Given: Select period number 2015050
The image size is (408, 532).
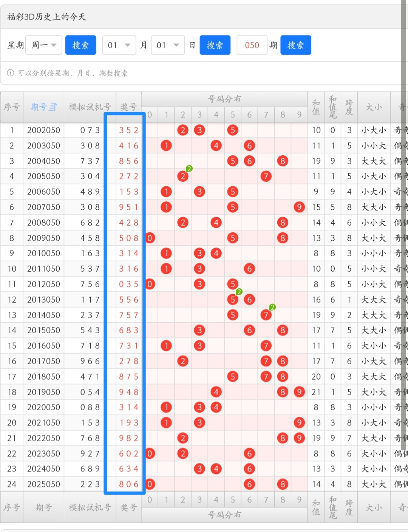Looking at the screenshot, I should (x=43, y=330).
